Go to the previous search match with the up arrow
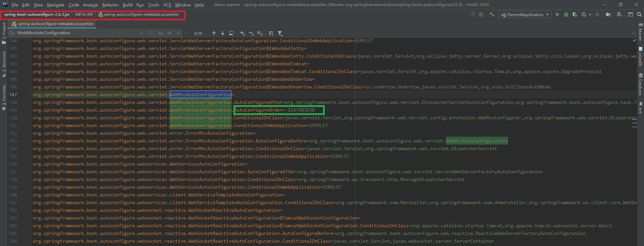The height and width of the screenshot is (246, 644). 214,33
